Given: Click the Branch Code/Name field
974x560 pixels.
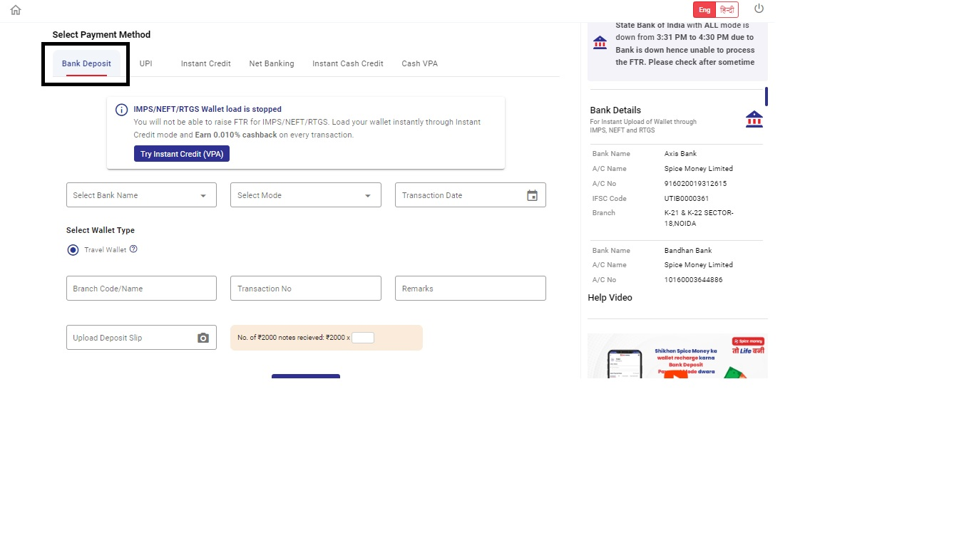Looking at the screenshot, I should coord(141,289).
